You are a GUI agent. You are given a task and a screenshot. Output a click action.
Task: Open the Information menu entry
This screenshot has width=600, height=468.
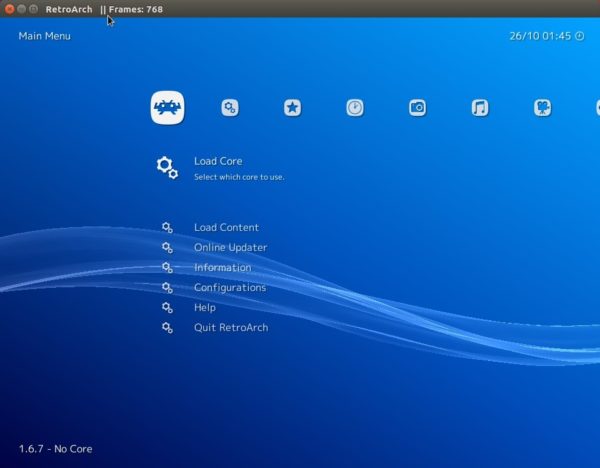click(223, 267)
